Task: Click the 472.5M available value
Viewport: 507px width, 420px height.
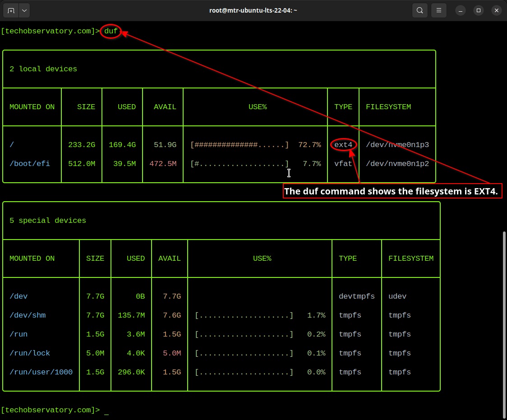Action: click(163, 164)
